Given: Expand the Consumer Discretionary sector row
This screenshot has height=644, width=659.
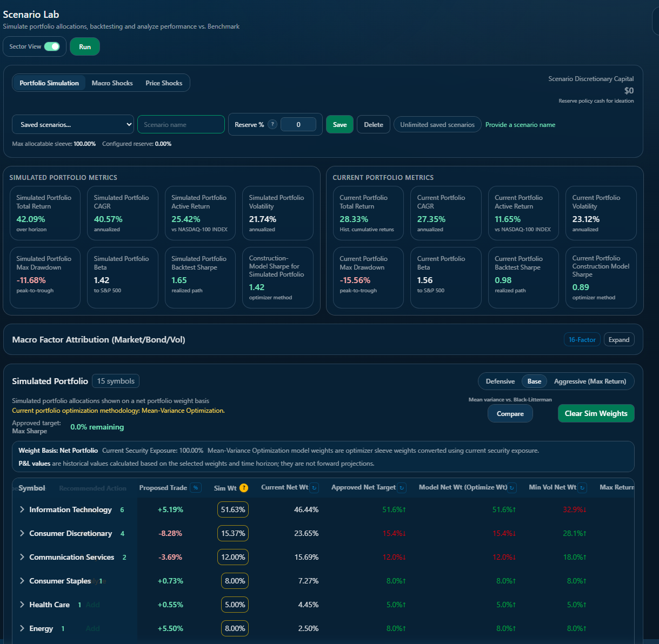Looking at the screenshot, I should tap(22, 533).
